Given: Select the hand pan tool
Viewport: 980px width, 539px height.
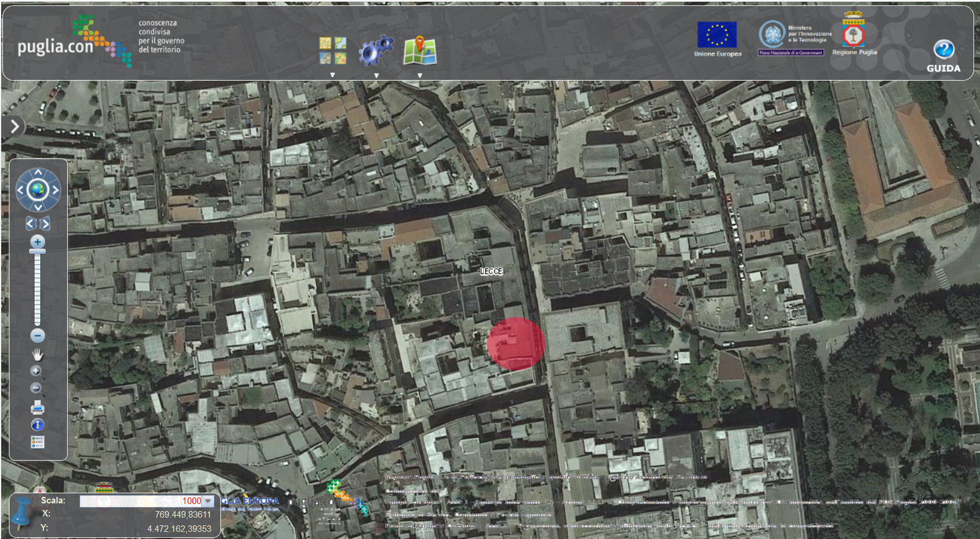Looking at the screenshot, I should click(37, 355).
